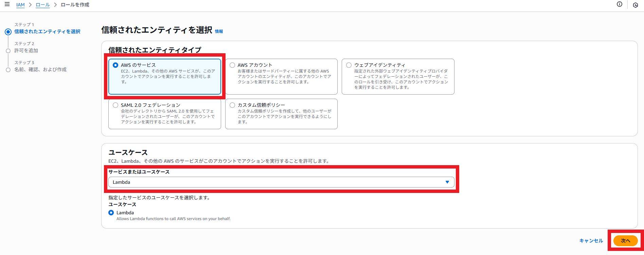Choose SAML 2.0 フェデレーション entity type
The width and height of the screenshot is (644, 255).
pos(115,105)
